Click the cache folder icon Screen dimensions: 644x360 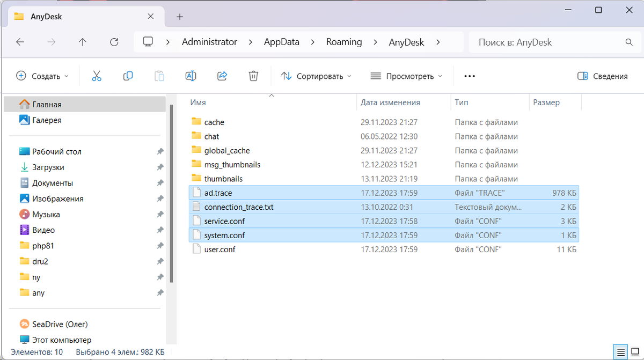coord(196,122)
